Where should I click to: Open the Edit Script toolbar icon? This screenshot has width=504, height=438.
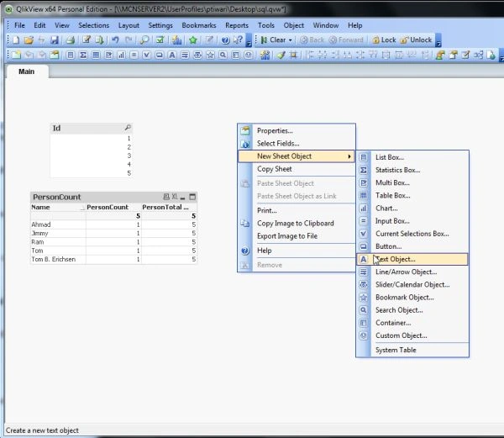(87, 40)
